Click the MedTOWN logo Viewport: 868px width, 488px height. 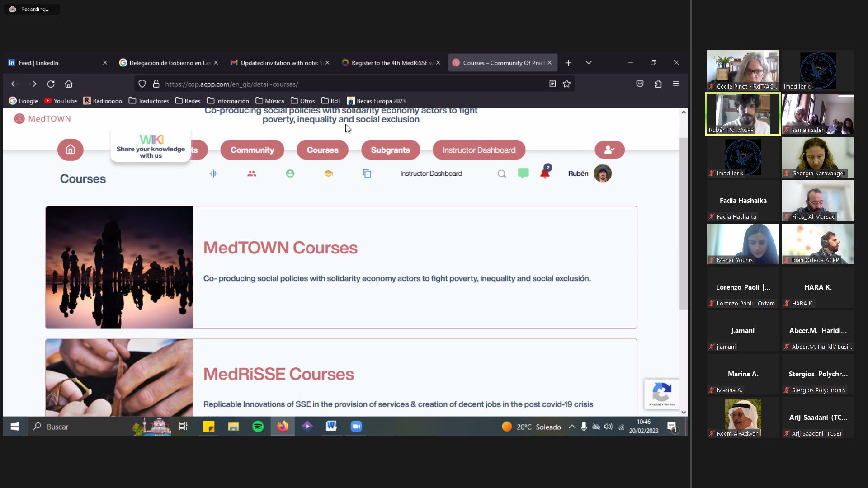pyautogui.click(x=42, y=119)
